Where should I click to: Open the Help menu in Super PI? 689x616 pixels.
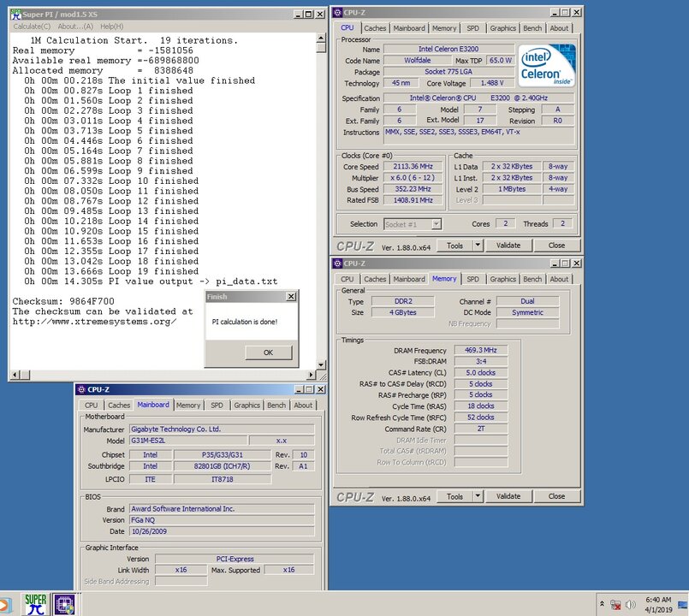pyautogui.click(x=111, y=27)
